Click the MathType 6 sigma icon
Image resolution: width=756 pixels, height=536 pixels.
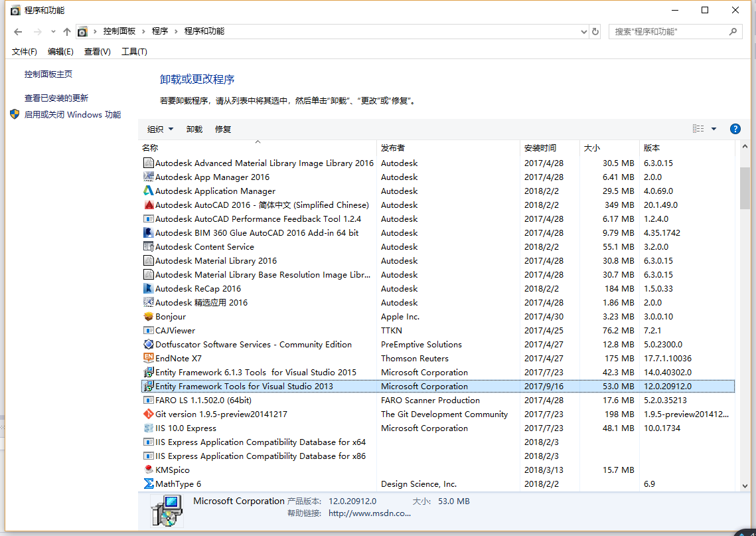point(149,484)
